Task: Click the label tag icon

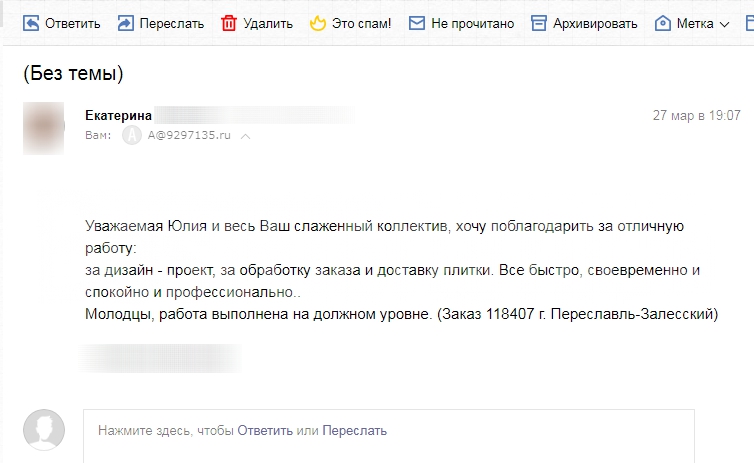Action: tap(663, 23)
